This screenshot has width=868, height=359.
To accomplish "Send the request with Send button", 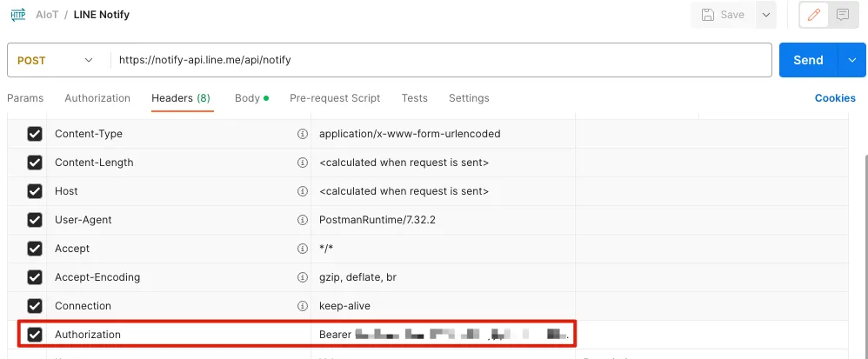I will point(809,60).
